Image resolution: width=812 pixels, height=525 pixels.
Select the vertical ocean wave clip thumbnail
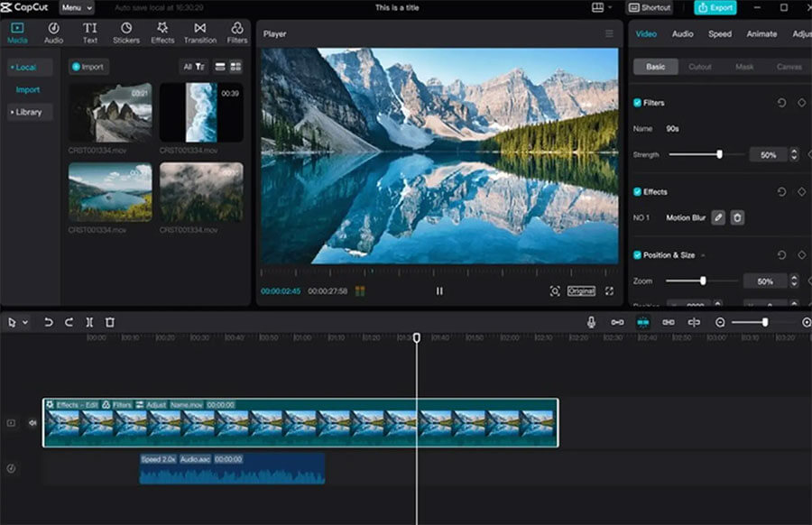[201, 113]
